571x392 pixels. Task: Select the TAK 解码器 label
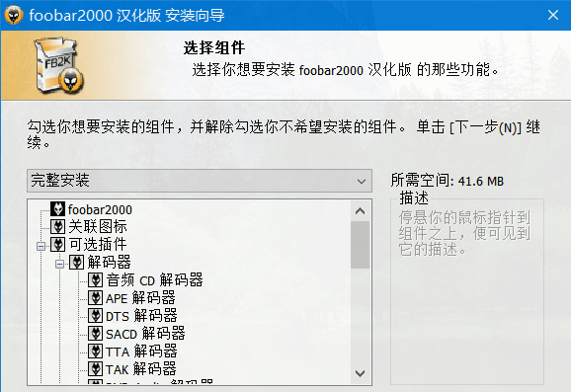[141, 369]
